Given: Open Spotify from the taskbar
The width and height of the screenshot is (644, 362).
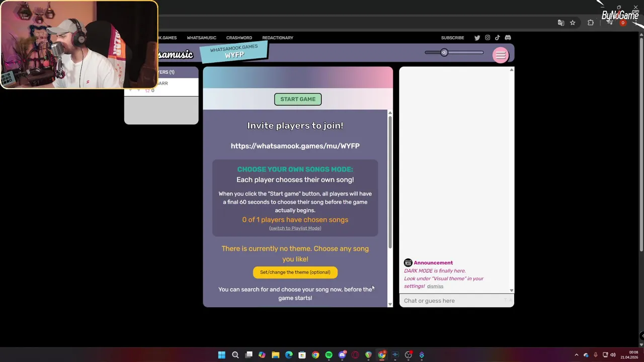Looking at the screenshot, I should click(329, 355).
